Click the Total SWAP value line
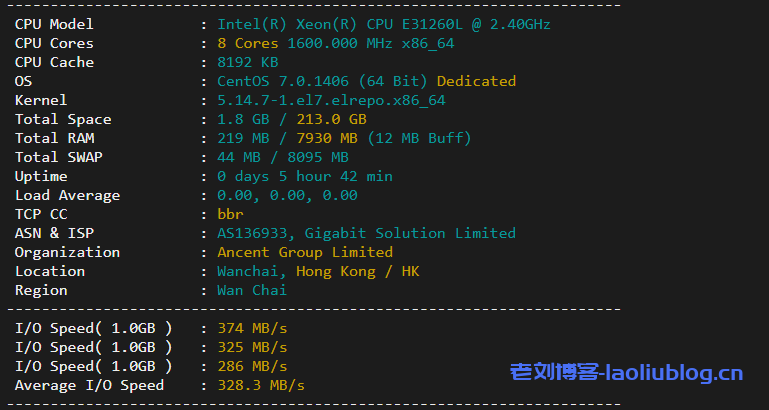769x410 pixels. click(283, 157)
